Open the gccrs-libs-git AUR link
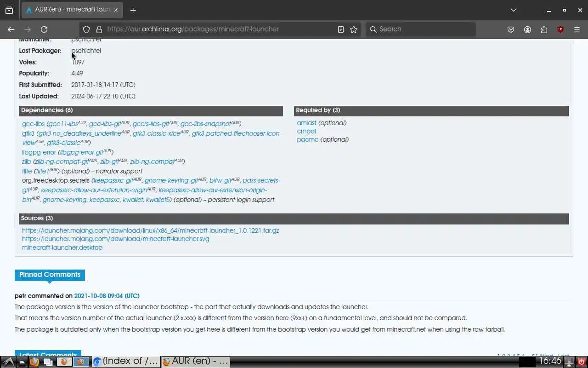The height and width of the screenshot is (368, 588). pos(151,124)
